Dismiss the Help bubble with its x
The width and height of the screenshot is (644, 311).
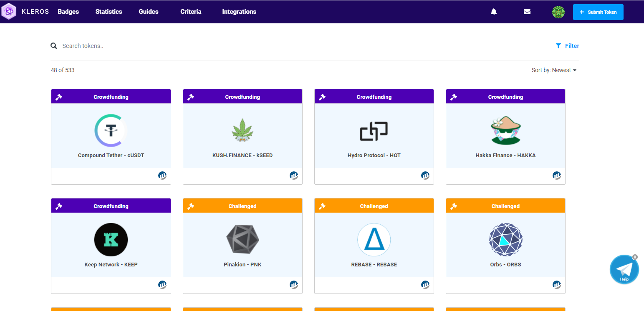[635, 257]
